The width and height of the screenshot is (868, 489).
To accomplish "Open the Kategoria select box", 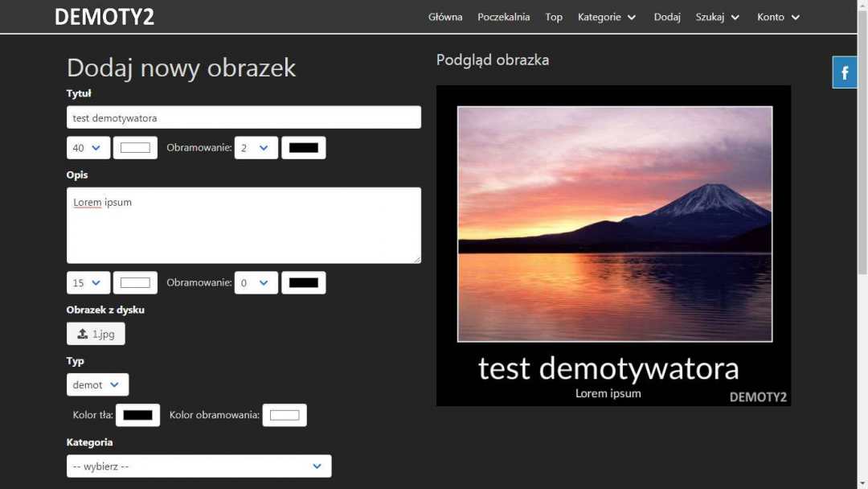I will click(199, 466).
